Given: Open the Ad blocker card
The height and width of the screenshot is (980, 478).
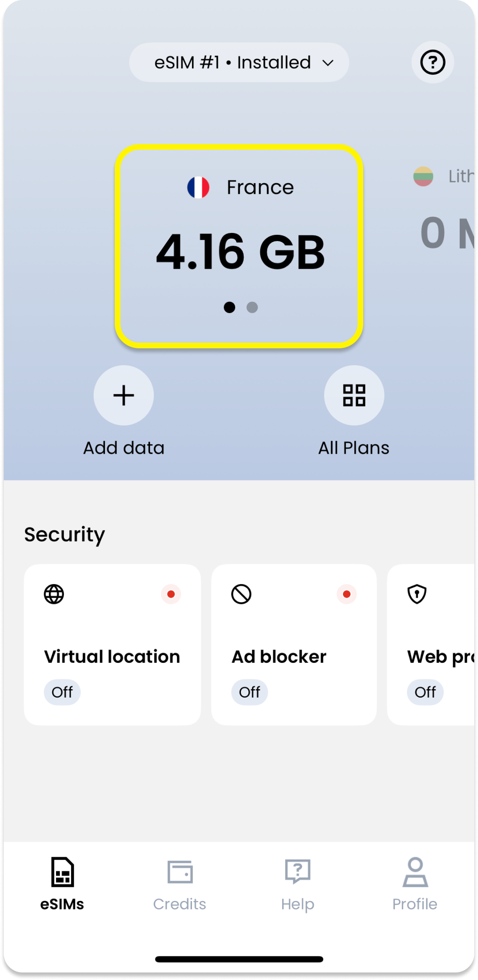Looking at the screenshot, I should 294,645.
